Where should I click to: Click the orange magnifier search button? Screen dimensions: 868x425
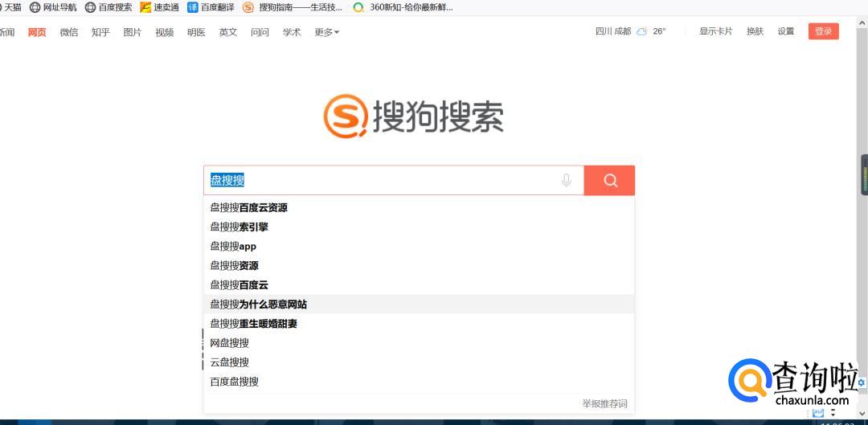(x=609, y=181)
